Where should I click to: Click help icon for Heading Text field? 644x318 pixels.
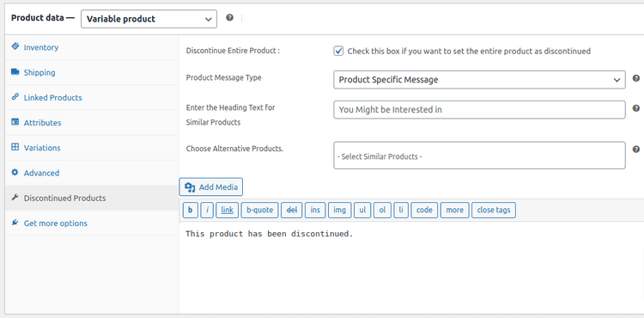pos(635,108)
